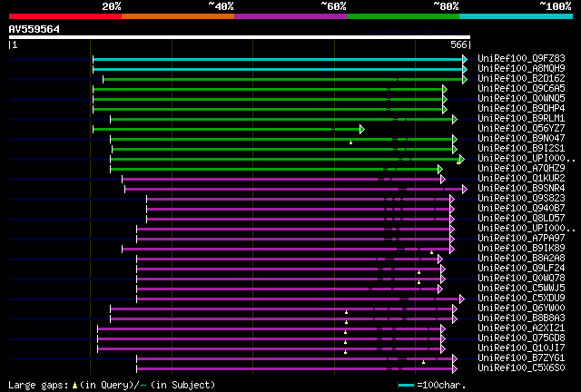This screenshot has height=392, width=581.
Task: Click the green alignment bar for A7QHZ9
Action: tap(274, 170)
